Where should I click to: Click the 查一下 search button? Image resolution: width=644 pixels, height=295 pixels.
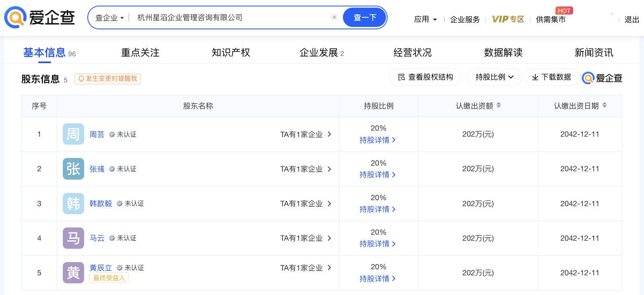pyautogui.click(x=365, y=18)
